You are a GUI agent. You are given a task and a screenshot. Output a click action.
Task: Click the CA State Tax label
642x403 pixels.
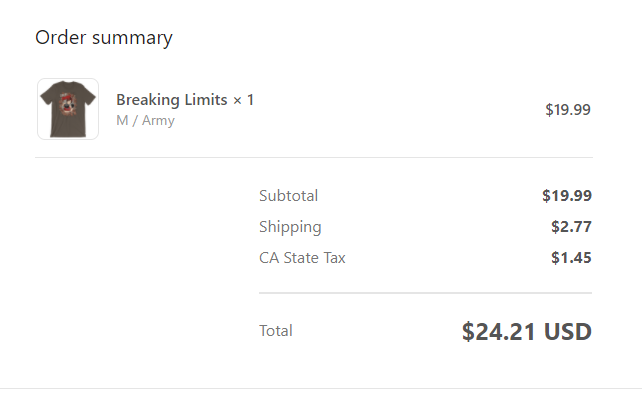point(302,258)
